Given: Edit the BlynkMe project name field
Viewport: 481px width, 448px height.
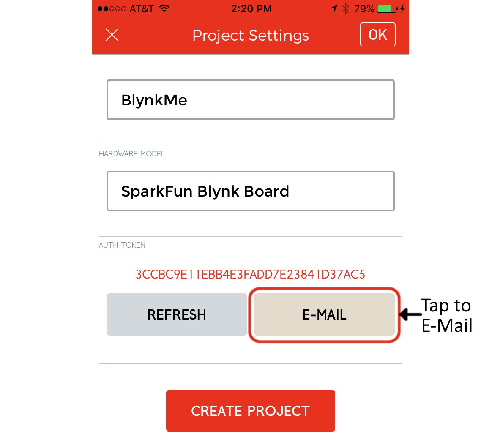Looking at the screenshot, I should [x=250, y=100].
